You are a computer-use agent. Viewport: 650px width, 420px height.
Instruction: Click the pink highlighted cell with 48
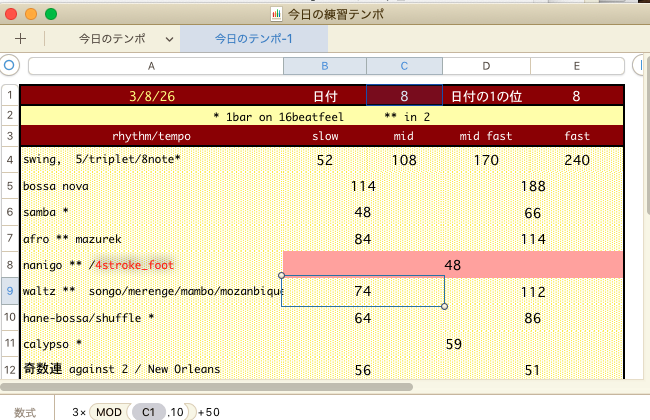pos(453,265)
